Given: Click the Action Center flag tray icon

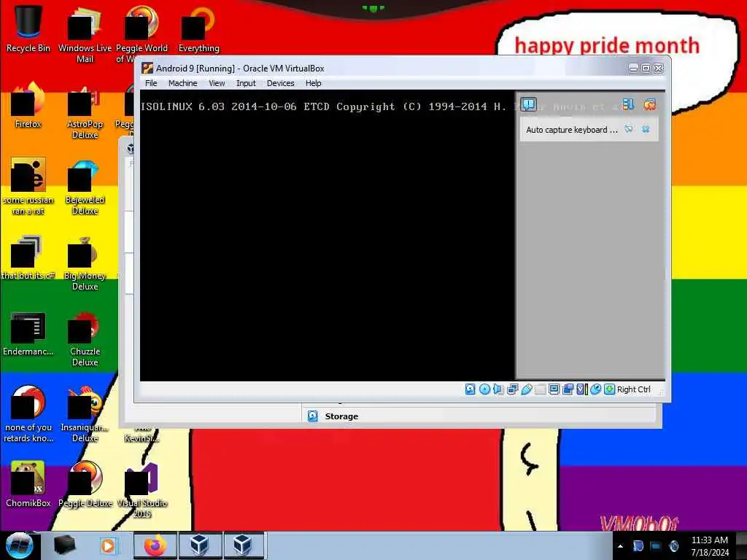Looking at the screenshot, I should point(638,545).
